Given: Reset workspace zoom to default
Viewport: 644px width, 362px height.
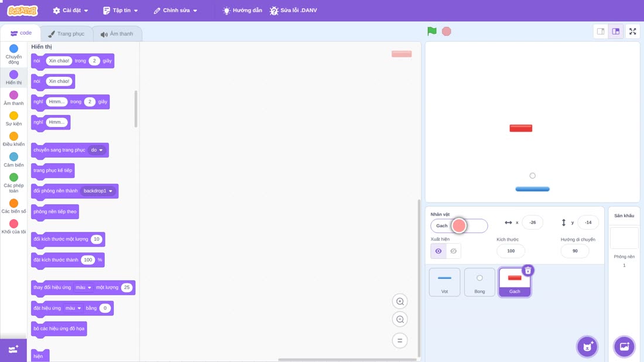Looking at the screenshot, I should pos(400,340).
